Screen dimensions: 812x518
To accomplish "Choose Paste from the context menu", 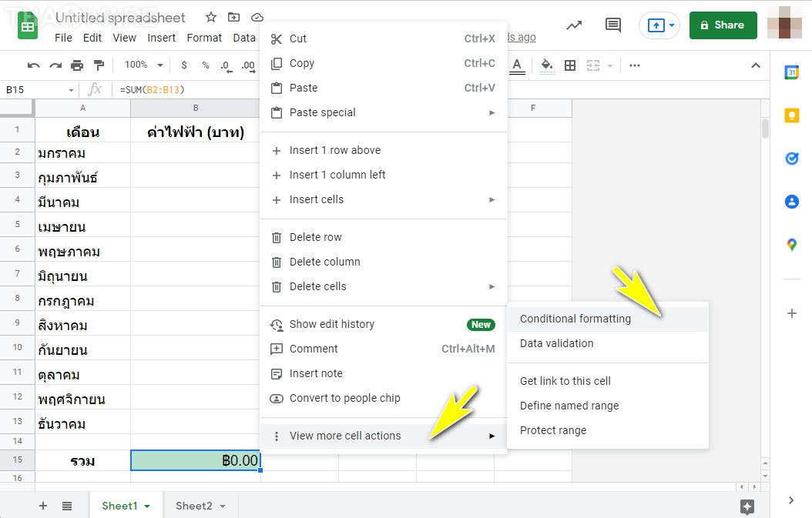I will click(x=383, y=88).
